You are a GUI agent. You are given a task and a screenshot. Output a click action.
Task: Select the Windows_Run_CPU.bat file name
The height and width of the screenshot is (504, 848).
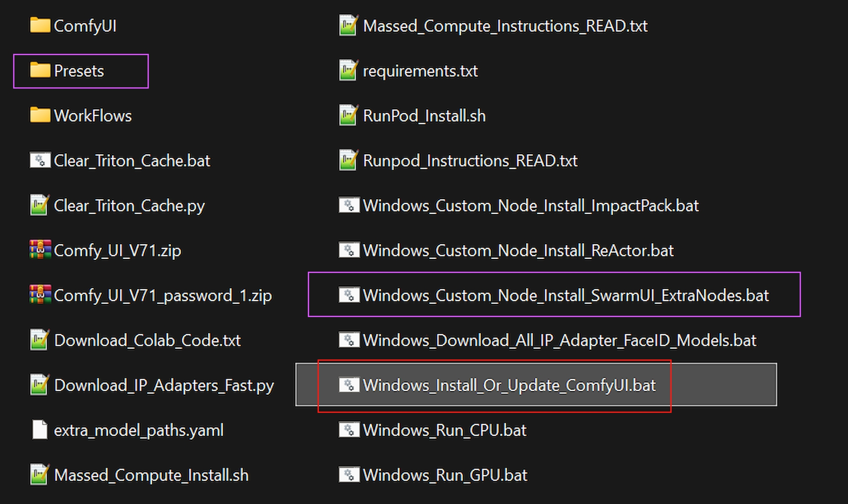(x=445, y=431)
